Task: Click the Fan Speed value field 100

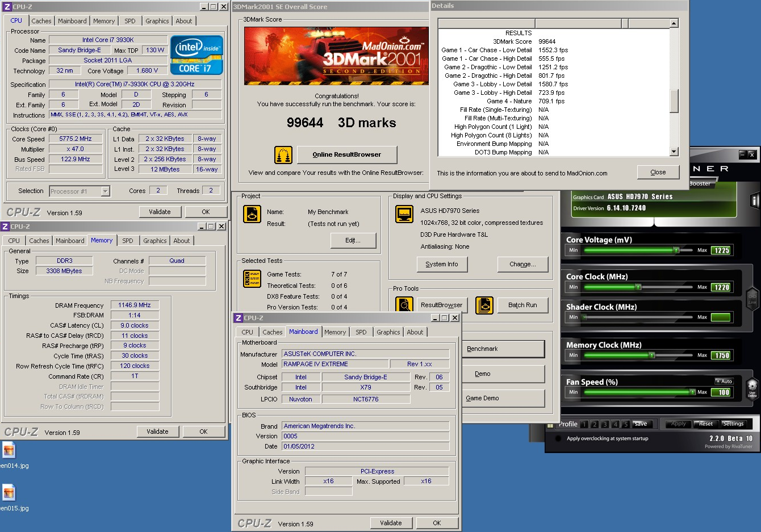Action: click(x=721, y=392)
